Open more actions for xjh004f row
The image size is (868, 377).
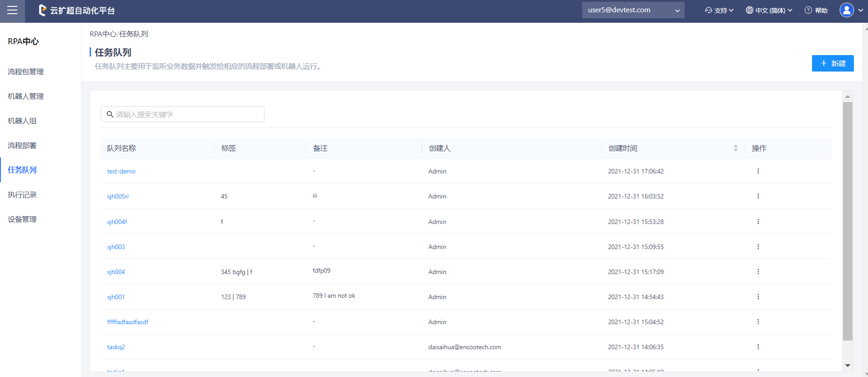coord(758,222)
